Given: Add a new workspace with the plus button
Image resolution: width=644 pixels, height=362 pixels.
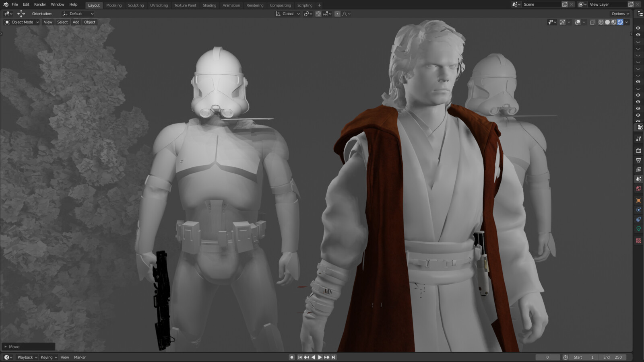Looking at the screenshot, I should (320, 5).
